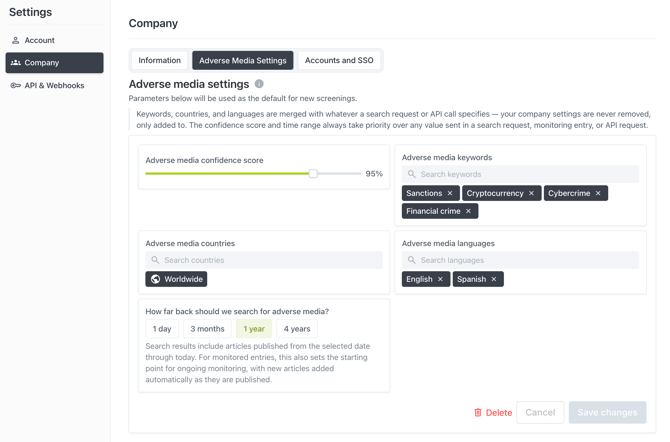This screenshot has height=442, width=670.
Task: Remove the Spanish language tag
Action: 494,279
